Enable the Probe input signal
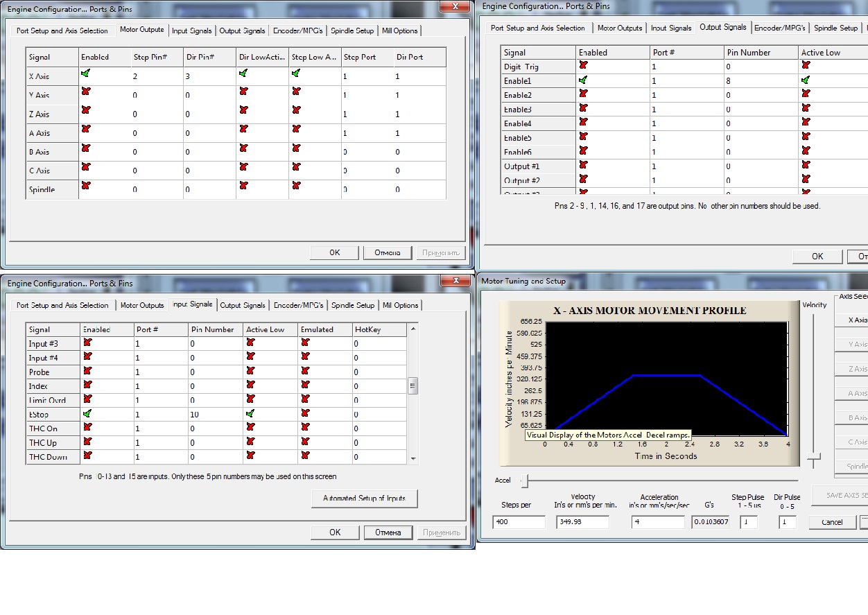Image resolution: width=868 pixels, height=615 pixels. [87, 370]
